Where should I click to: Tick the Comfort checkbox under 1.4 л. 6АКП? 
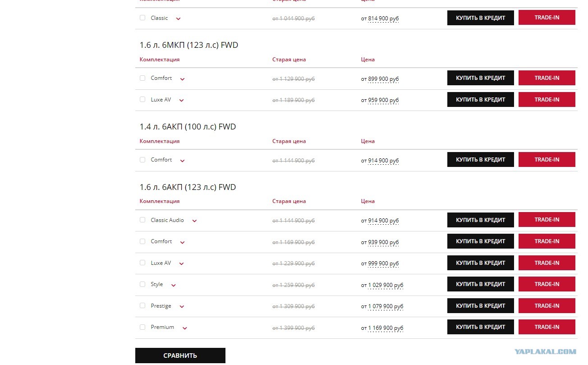(x=142, y=160)
